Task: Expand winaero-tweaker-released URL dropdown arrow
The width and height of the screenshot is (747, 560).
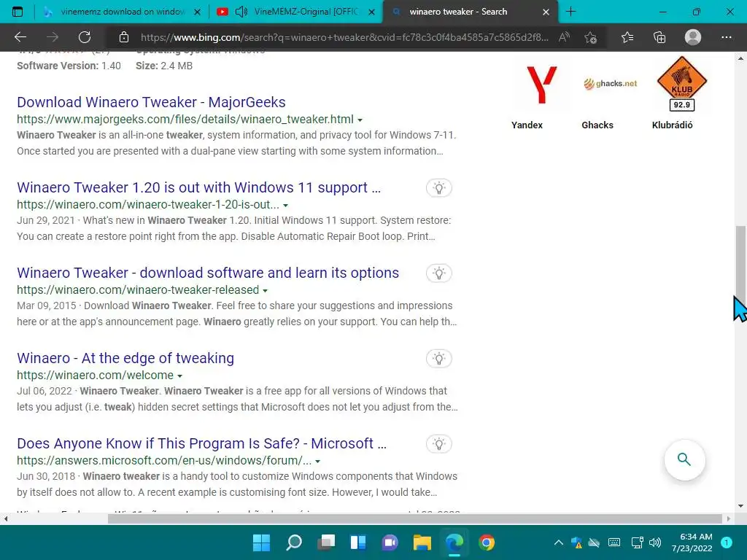Action: click(266, 290)
